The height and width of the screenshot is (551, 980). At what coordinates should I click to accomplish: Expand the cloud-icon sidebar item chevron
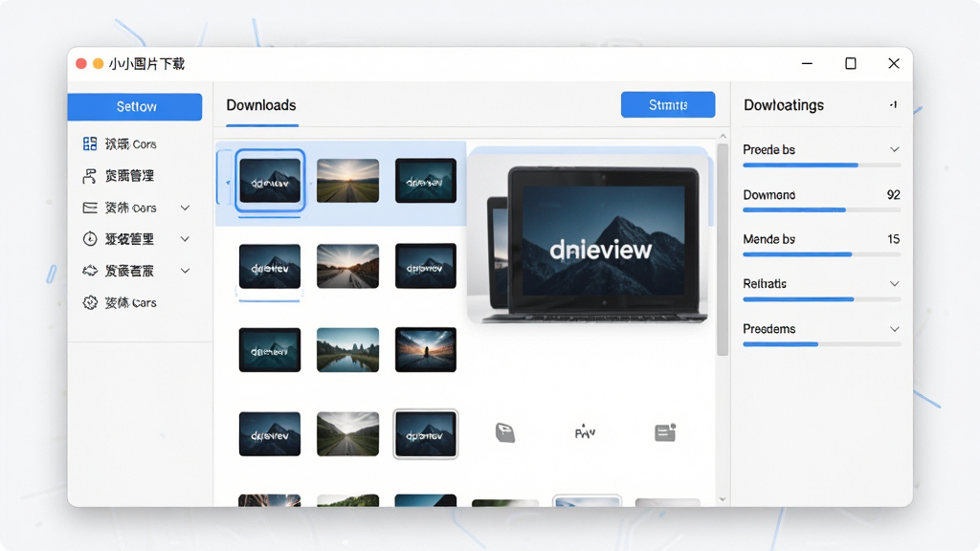[x=185, y=271]
